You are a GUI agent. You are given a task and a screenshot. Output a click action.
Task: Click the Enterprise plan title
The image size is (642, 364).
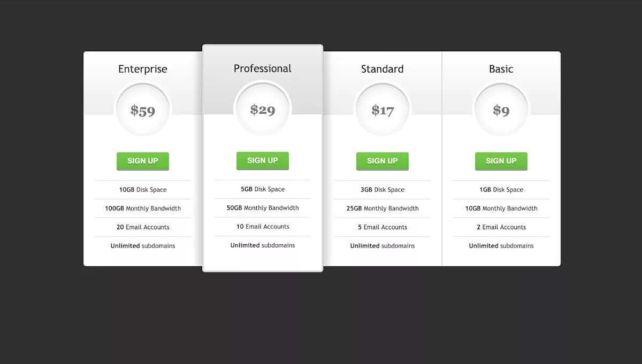coord(143,69)
